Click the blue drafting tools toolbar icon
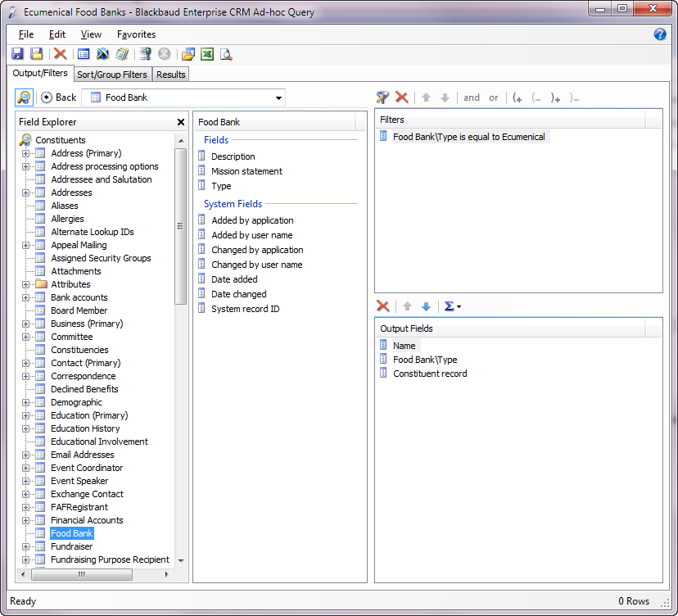The width and height of the screenshot is (678, 616). (102, 54)
